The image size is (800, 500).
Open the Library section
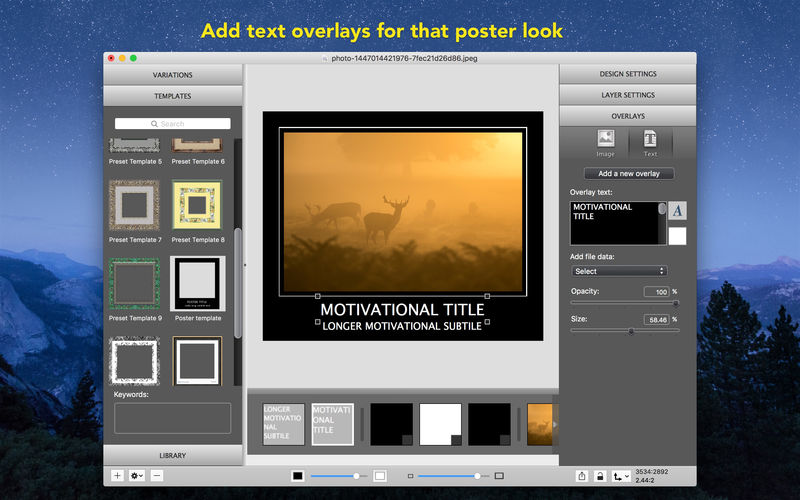coord(172,455)
